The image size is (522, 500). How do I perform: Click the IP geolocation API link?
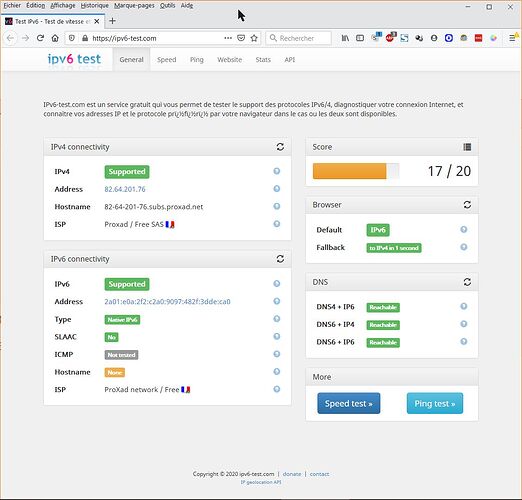point(261,482)
